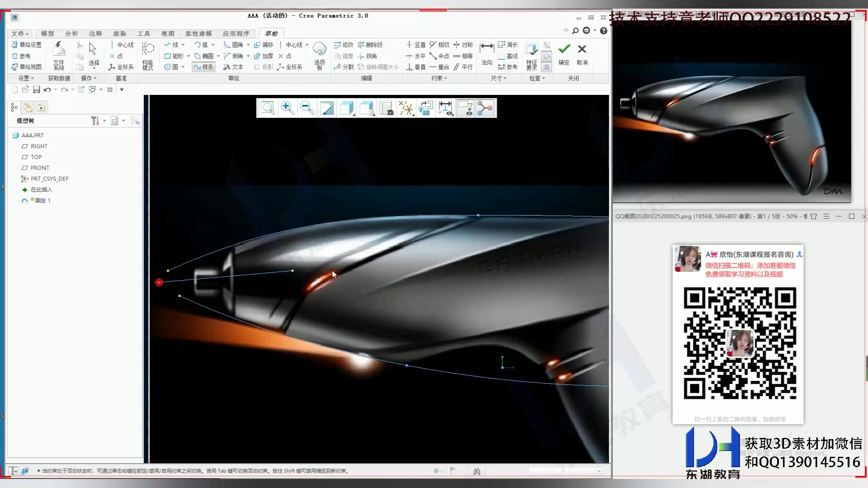Screen dimensions: 868x488
Task: Click the Save disk icon in quick toolbar
Action: point(37,89)
